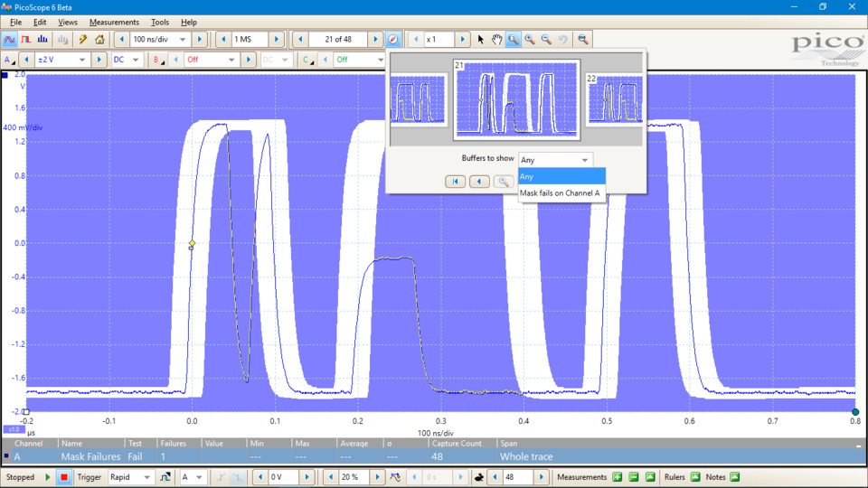
Task: Choose 'Mask fails on Channel A' option
Action: coord(560,193)
